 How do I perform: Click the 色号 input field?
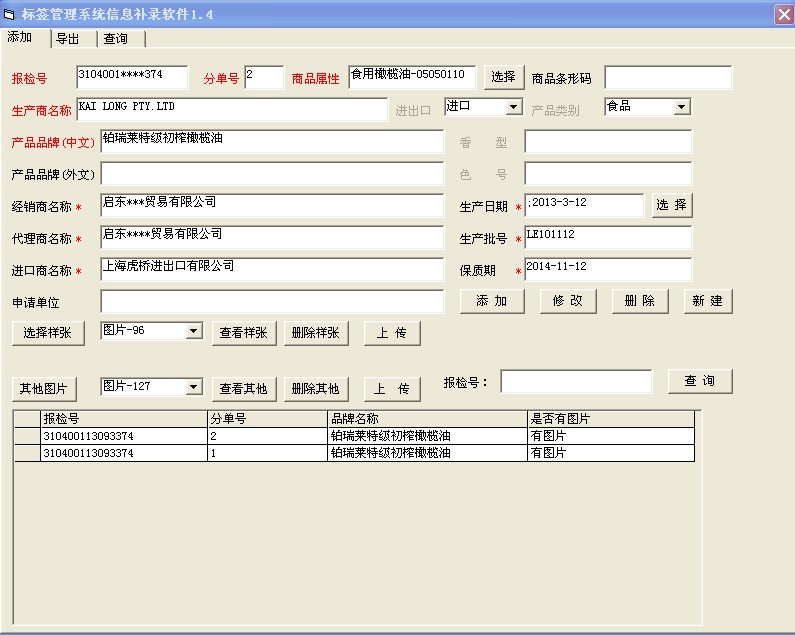(608, 173)
